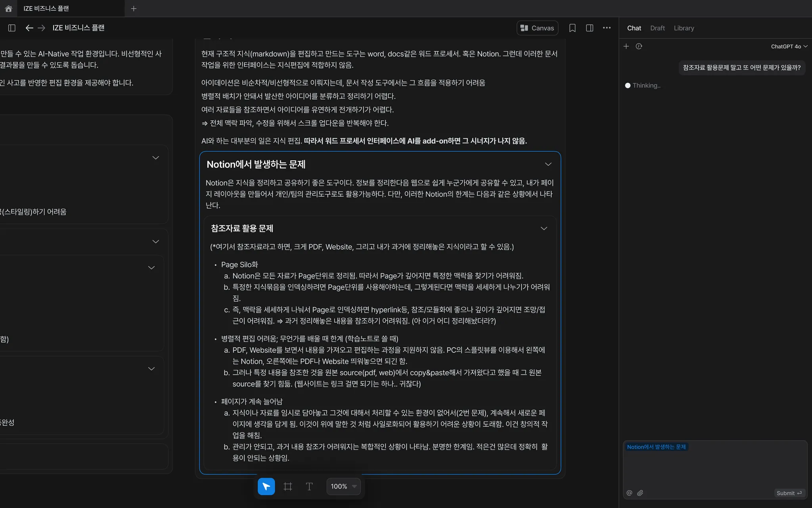This screenshot has width=812, height=508.
Task: Attach a file using the paperclip icon
Action: 640,493
